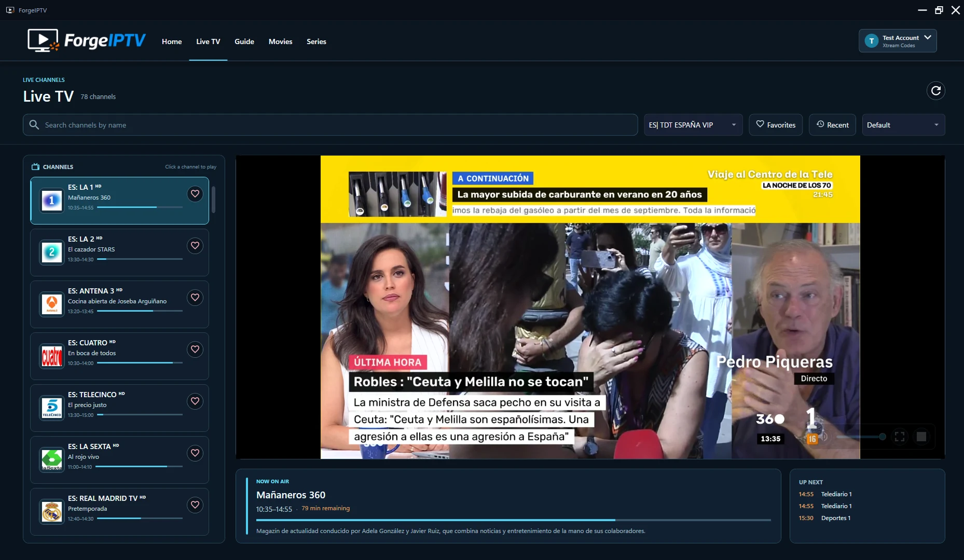Favorite the ES: LA 2 channel

[x=195, y=245]
